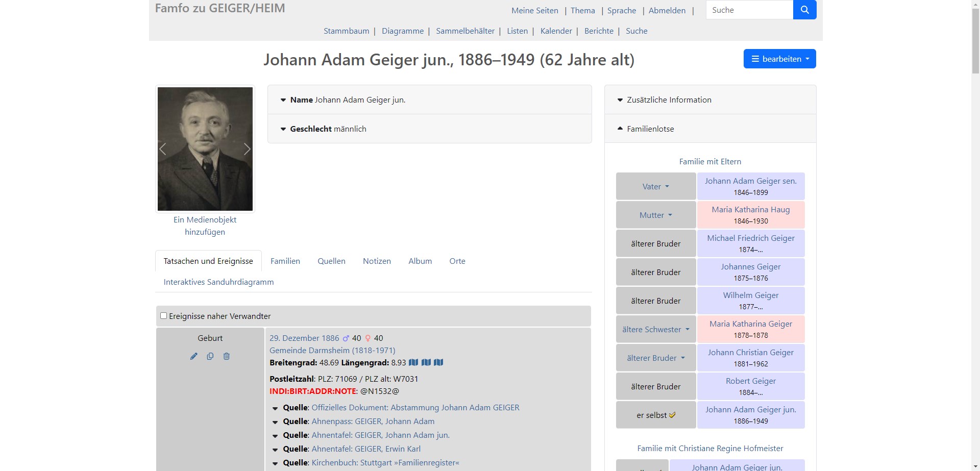Open the Diagramme menu
This screenshot has width=980, height=471.
[402, 31]
